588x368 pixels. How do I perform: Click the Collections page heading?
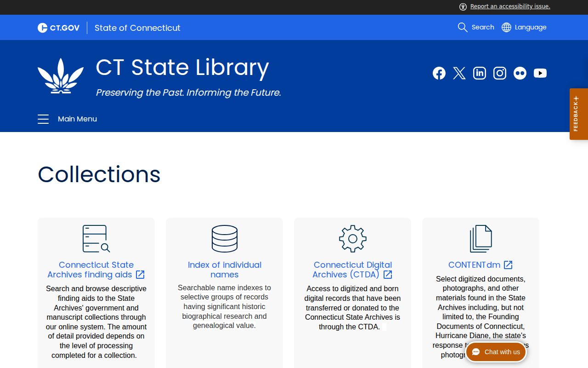tap(99, 174)
